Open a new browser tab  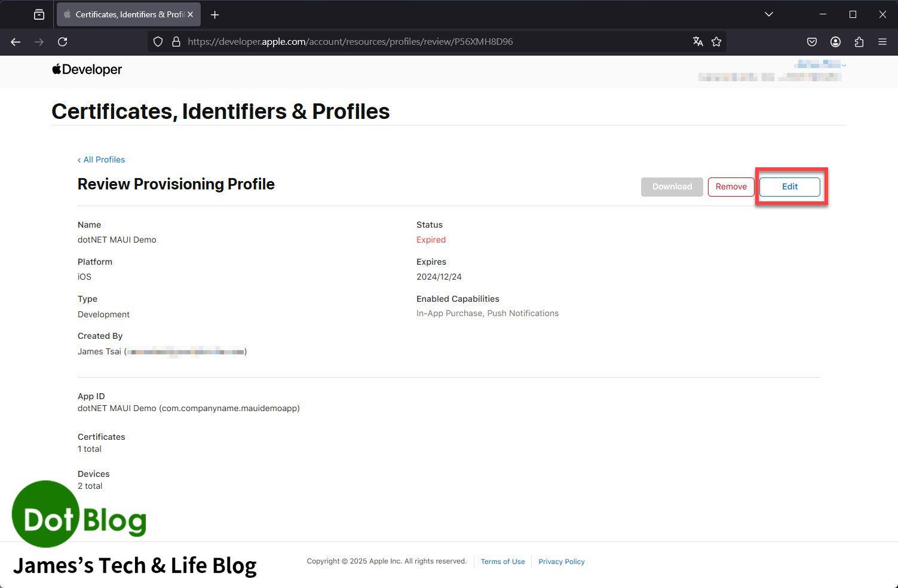click(215, 14)
